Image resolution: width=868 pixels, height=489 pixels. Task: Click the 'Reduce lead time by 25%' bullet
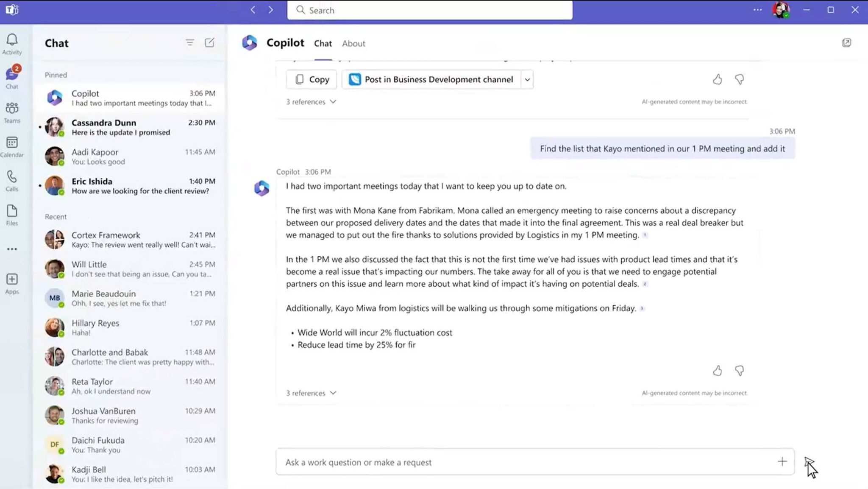pyautogui.click(x=356, y=345)
